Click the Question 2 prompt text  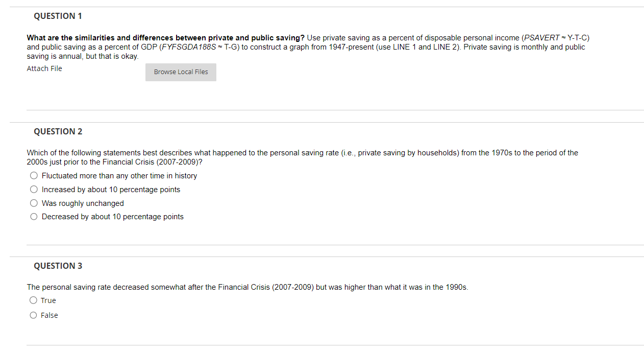point(302,152)
